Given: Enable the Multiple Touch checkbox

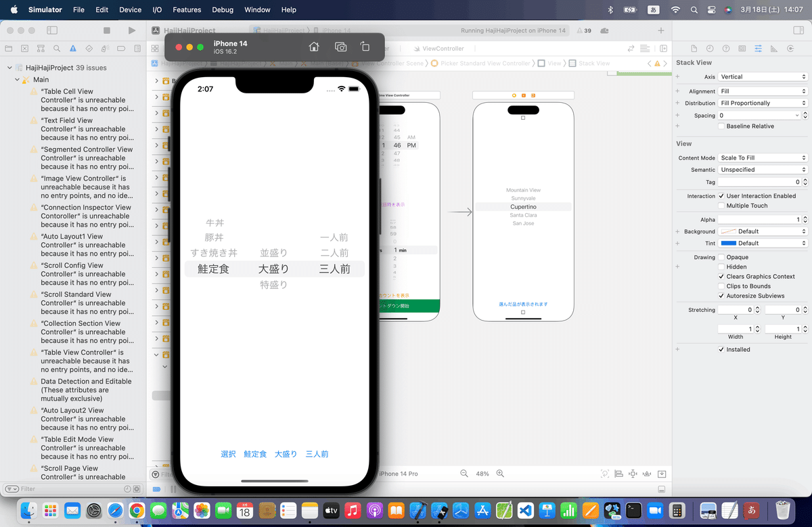Looking at the screenshot, I should click(721, 206).
